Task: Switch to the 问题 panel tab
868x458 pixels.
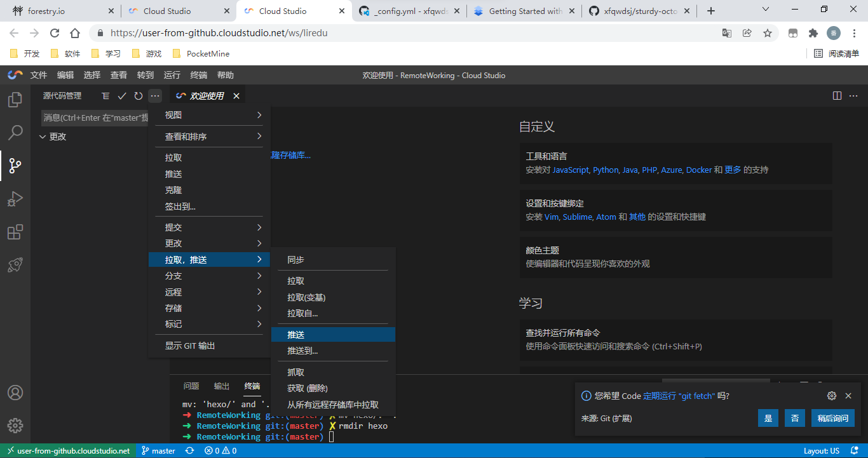Action: pos(191,386)
